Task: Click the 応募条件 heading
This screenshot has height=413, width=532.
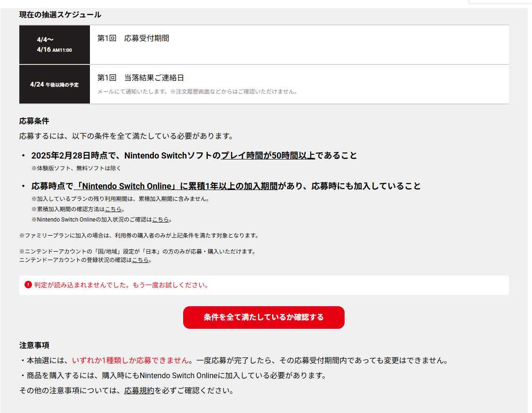Action: [34, 121]
